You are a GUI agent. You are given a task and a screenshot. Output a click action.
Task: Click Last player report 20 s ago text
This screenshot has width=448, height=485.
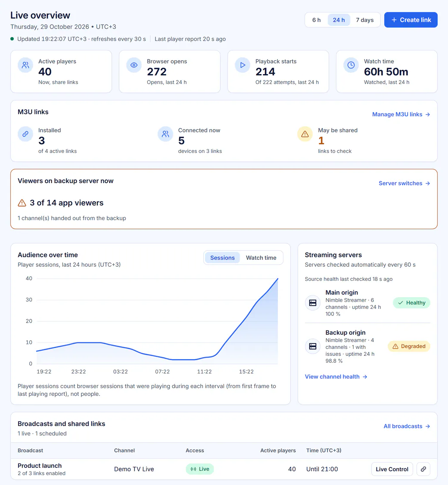[x=190, y=39]
